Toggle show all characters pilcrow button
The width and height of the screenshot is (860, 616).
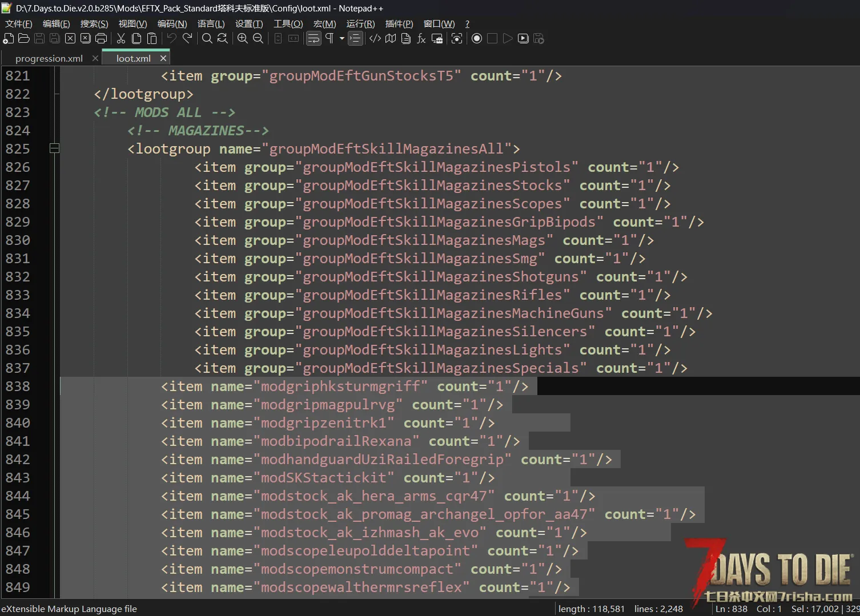tap(329, 39)
